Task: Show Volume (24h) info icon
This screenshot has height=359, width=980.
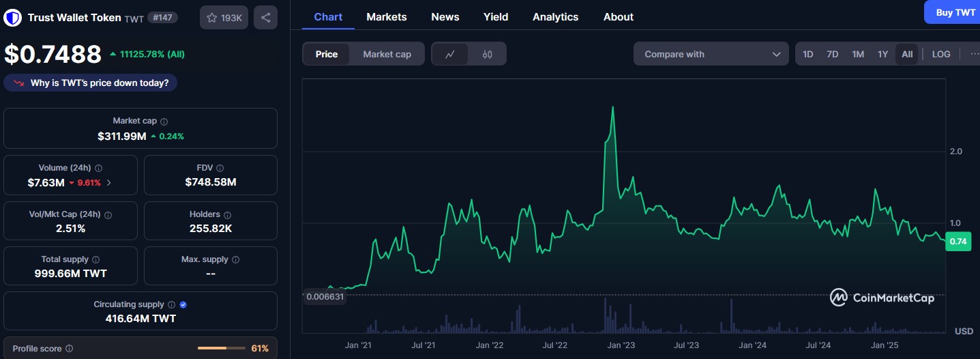Action: pyautogui.click(x=98, y=168)
